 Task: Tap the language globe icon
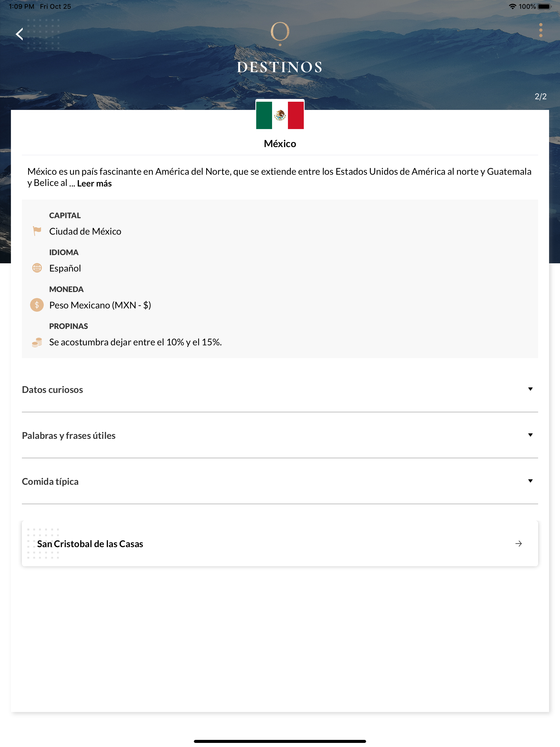pos(37,268)
